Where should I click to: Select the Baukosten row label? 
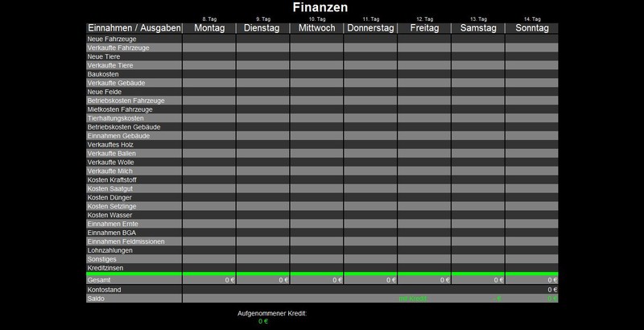(x=102, y=74)
